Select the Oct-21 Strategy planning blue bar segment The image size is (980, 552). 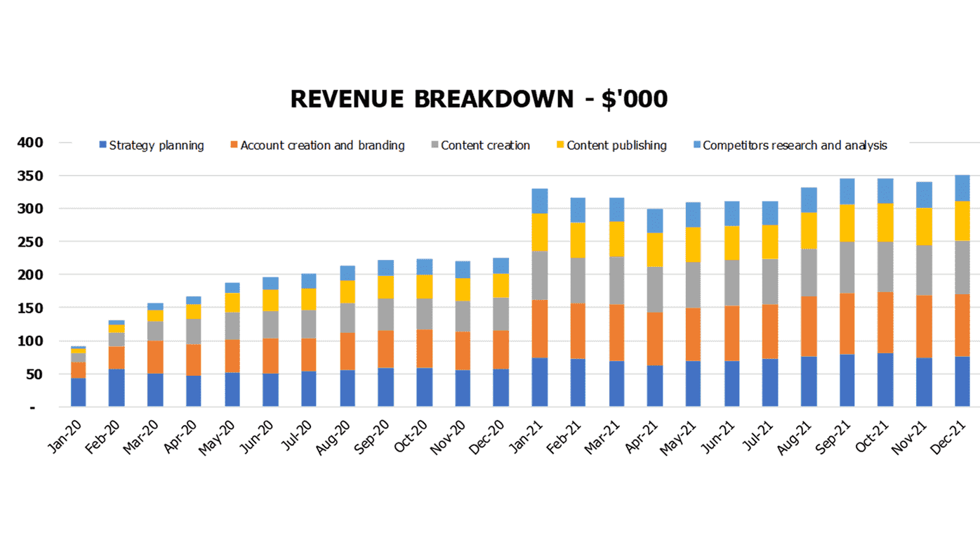[x=886, y=380]
